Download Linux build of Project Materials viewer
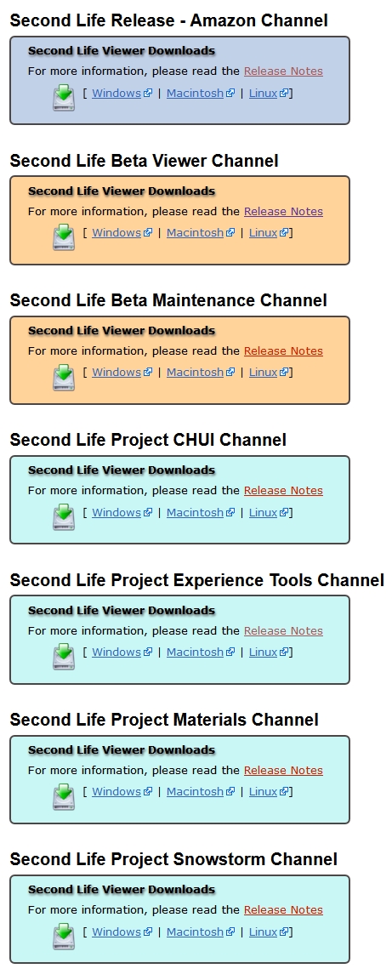This screenshot has width=392, height=980. point(264,791)
